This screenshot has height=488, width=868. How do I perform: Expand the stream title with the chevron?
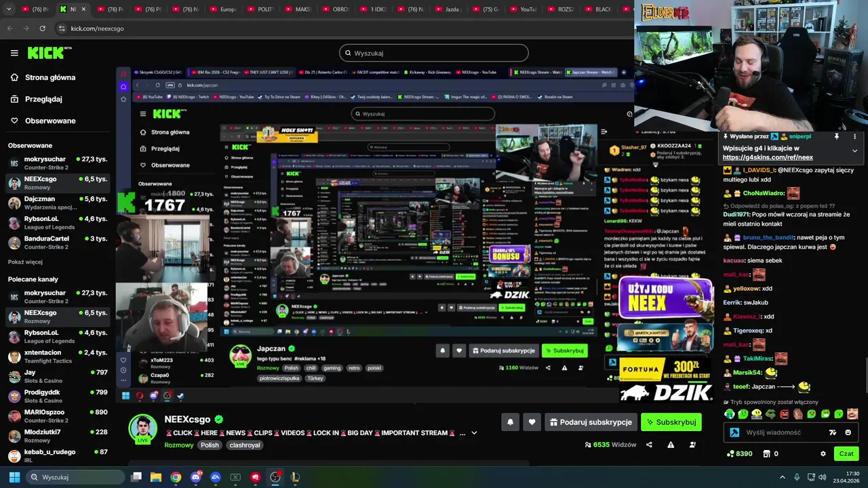[474, 433]
